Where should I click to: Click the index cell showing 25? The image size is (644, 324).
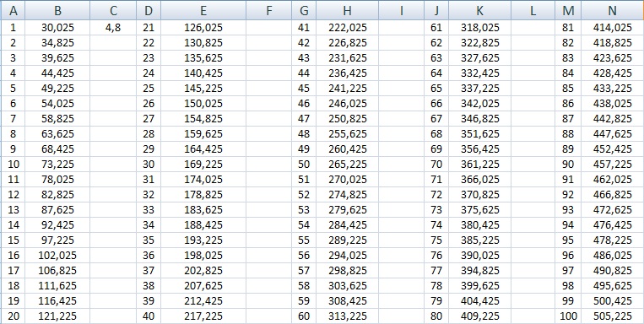coord(149,89)
